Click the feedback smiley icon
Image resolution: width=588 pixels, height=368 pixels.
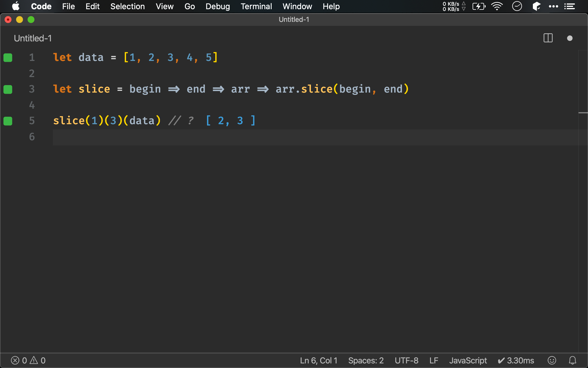pyautogui.click(x=552, y=361)
